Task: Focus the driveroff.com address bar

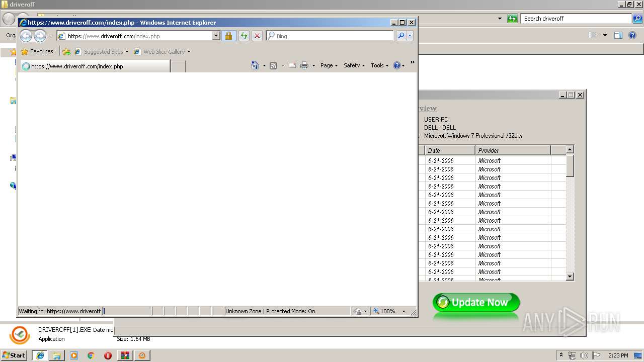Action: (134, 36)
